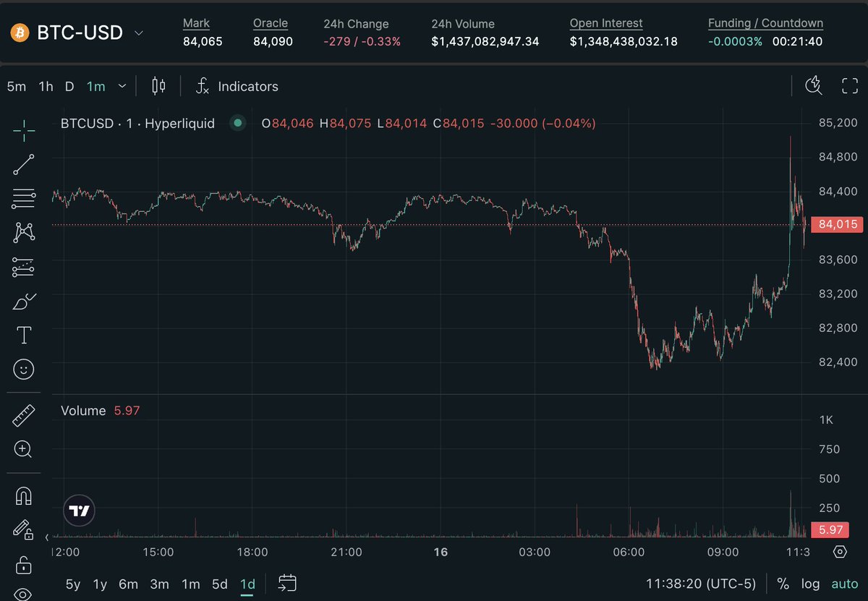
Task: Activate the zoom in tool
Action: click(24, 449)
